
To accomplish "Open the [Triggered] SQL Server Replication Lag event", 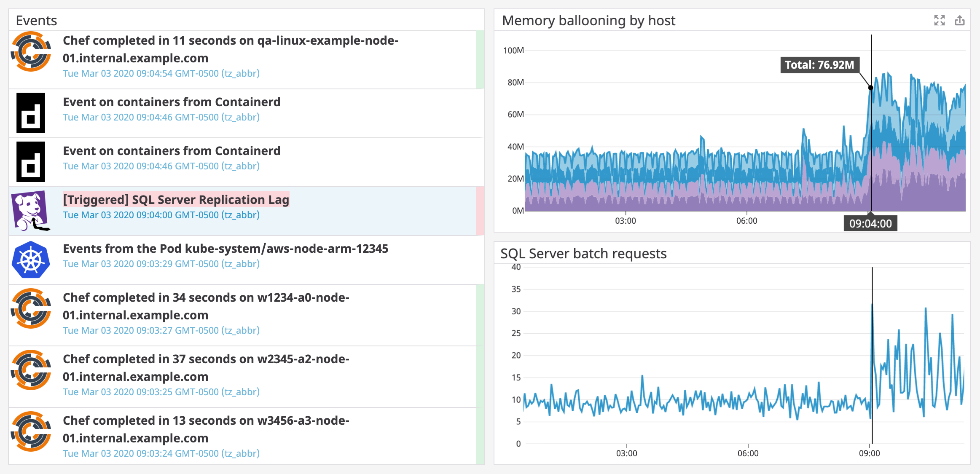I will click(x=176, y=199).
